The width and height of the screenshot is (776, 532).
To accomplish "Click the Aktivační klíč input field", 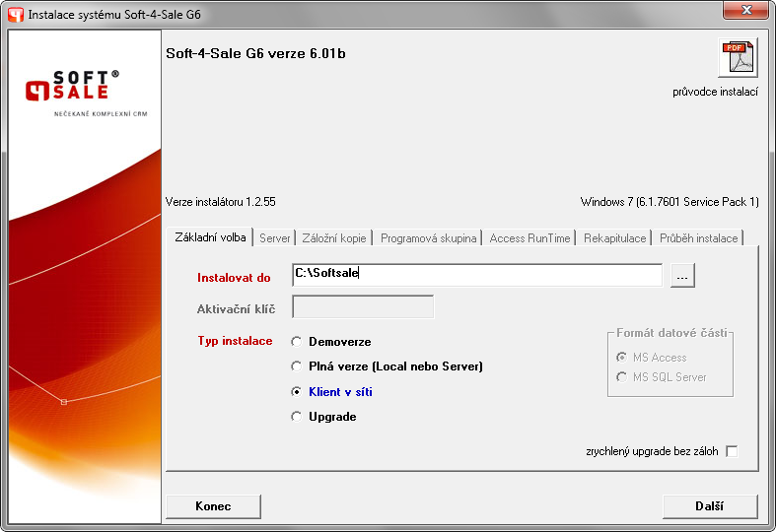I will (x=363, y=306).
